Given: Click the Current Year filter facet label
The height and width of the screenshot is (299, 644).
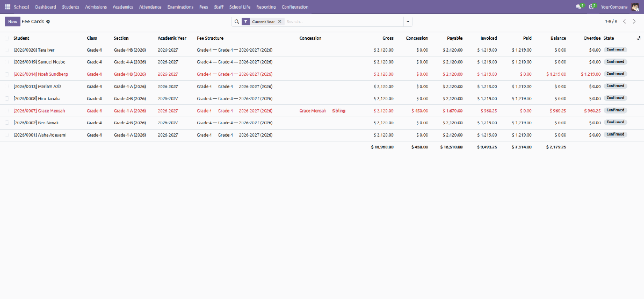Looking at the screenshot, I should pos(263,22).
